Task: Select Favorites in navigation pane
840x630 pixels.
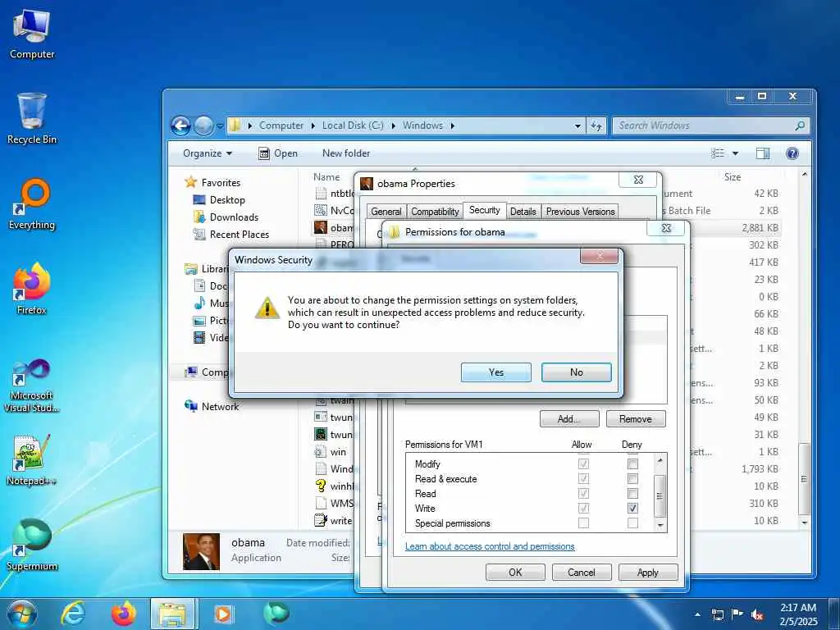Action: click(221, 183)
